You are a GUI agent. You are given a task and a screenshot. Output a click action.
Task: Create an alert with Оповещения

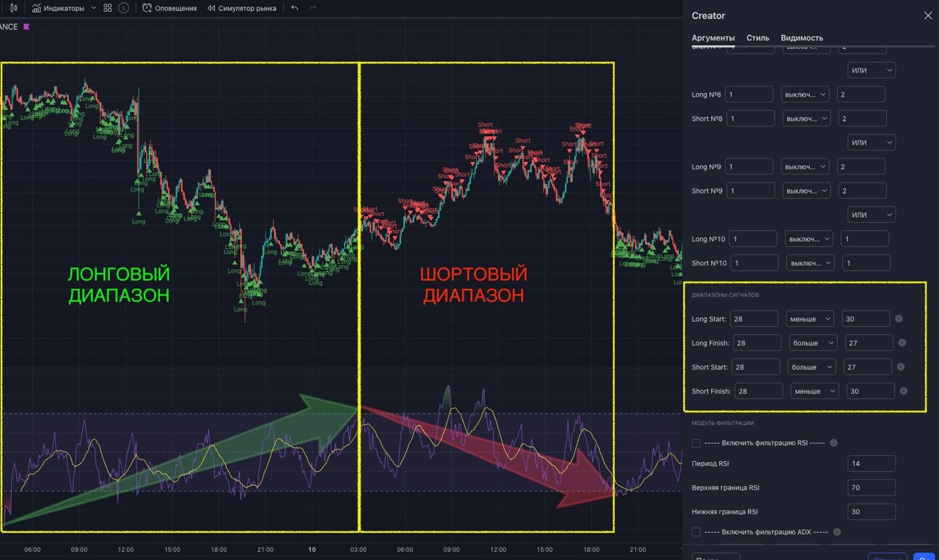(x=169, y=8)
